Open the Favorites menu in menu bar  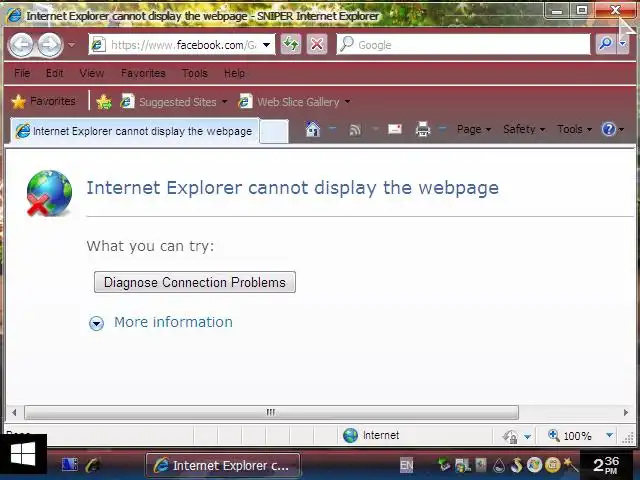click(x=143, y=73)
